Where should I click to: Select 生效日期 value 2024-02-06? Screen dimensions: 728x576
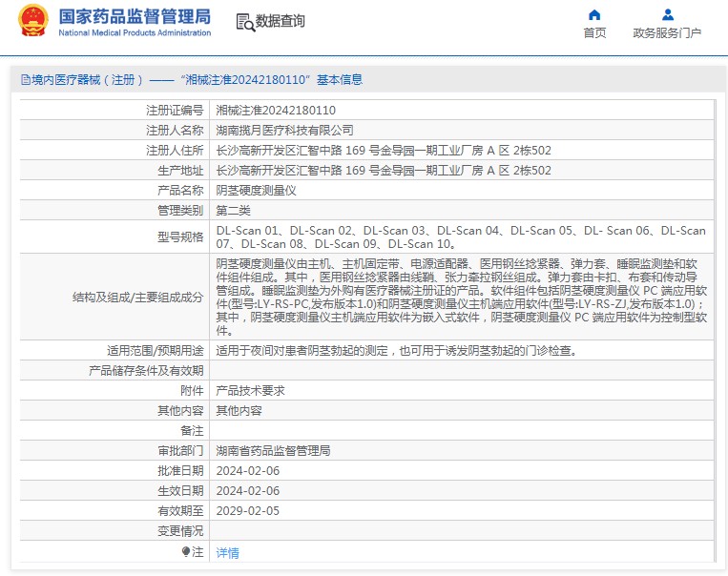point(248,490)
